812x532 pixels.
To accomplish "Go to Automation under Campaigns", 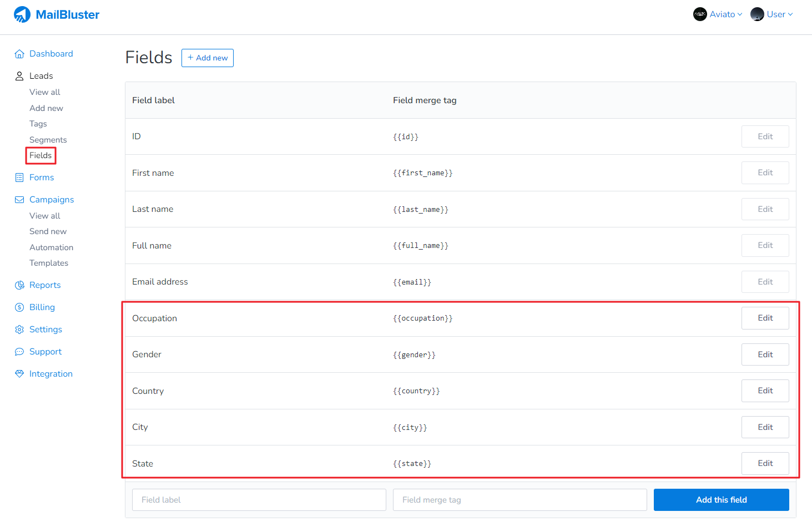I will (x=51, y=247).
